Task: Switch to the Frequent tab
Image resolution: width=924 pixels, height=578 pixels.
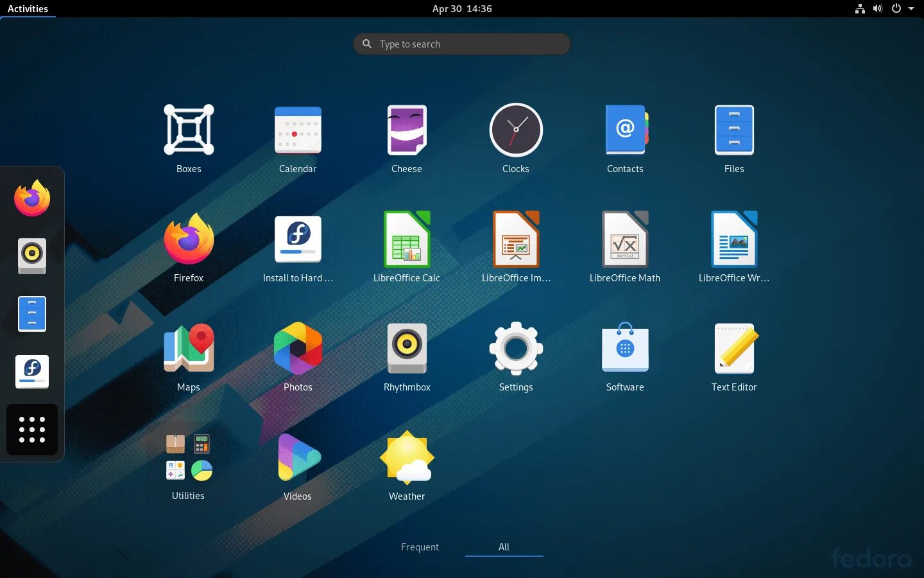Action: (x=420, y=547)
